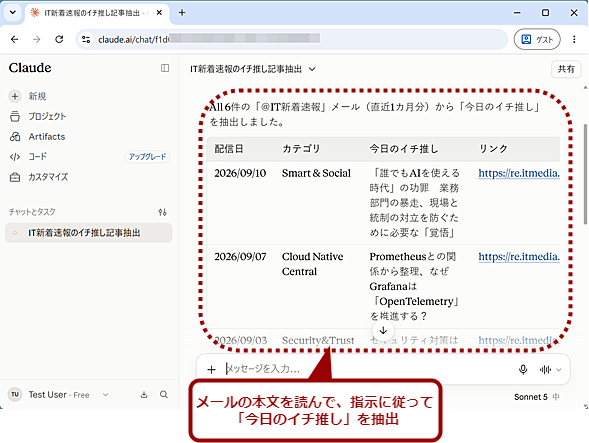The width and height of the screenshot is (589, 443).
Task: Click the scroll-to-bottom arrow button
Action: tap(383, 330)
